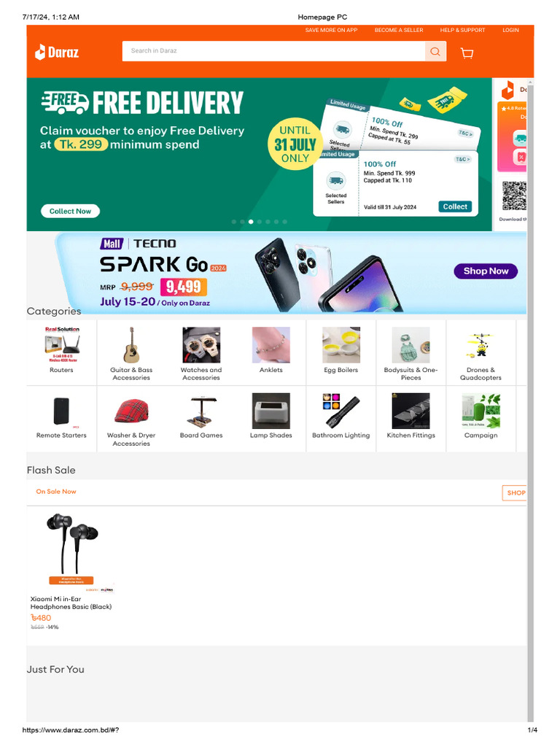Open the shopping cart icon
Image resolution: width=560 pixels, height=747 pixels.
coord(467,53)
